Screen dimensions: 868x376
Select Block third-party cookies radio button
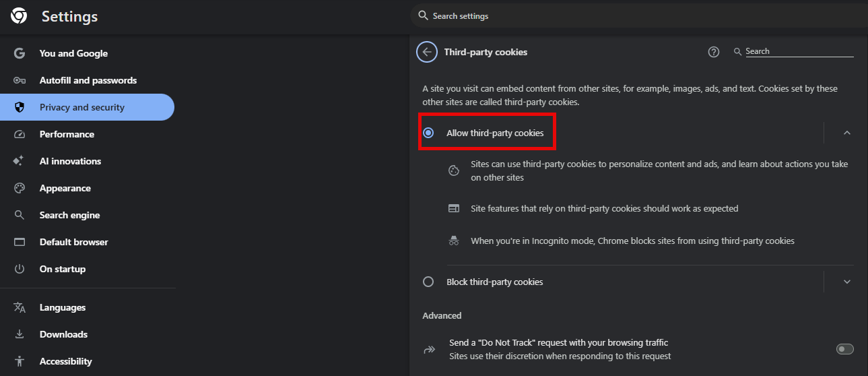pyautogui.click(x=428, y=282)
